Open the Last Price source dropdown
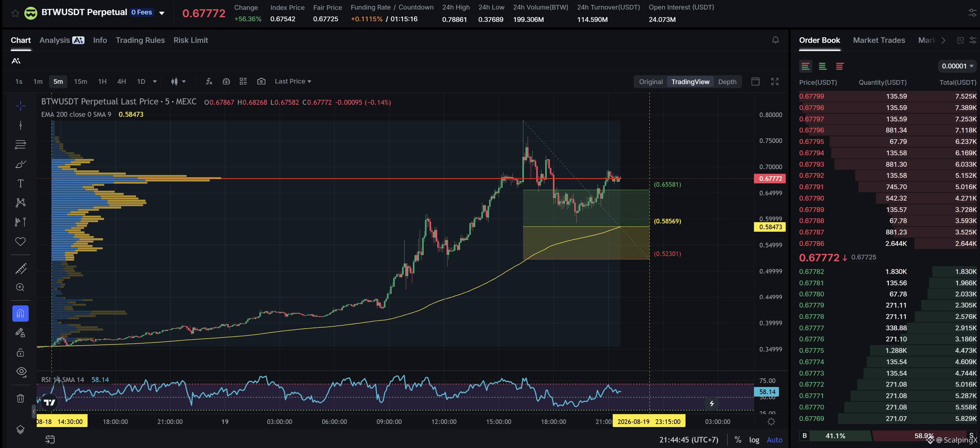The height and width of the screenshot is (448, 980). click(293, 81)
